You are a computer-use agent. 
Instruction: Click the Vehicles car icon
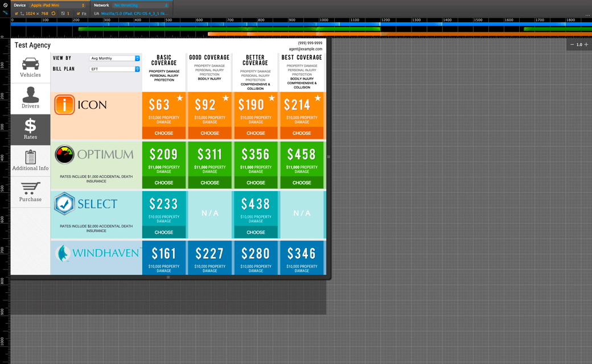pos(30,64)
